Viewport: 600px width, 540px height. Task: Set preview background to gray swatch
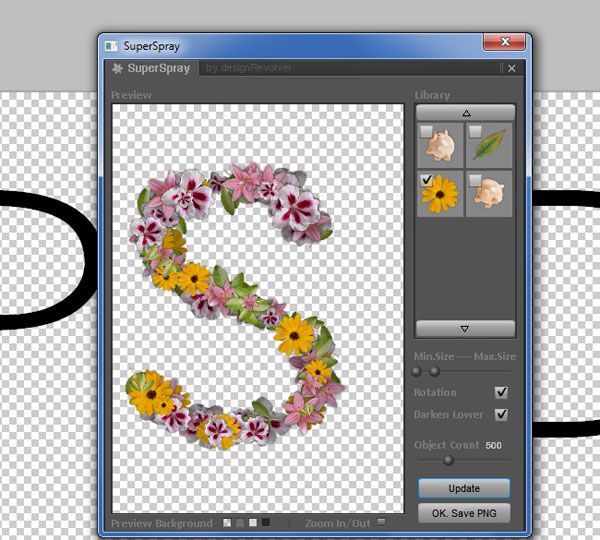pos(240,523)
